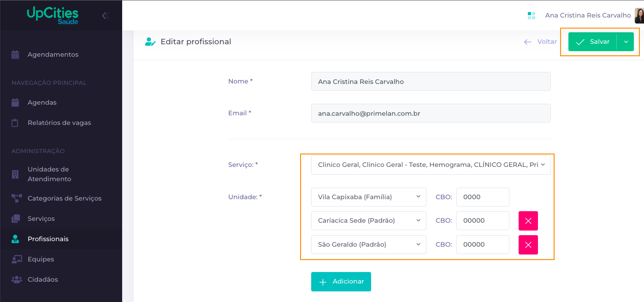The image size is (644, 302).
Task: Click user name Ana Cristina Reis Carvalho in header
Action: (x=588, y=15)
